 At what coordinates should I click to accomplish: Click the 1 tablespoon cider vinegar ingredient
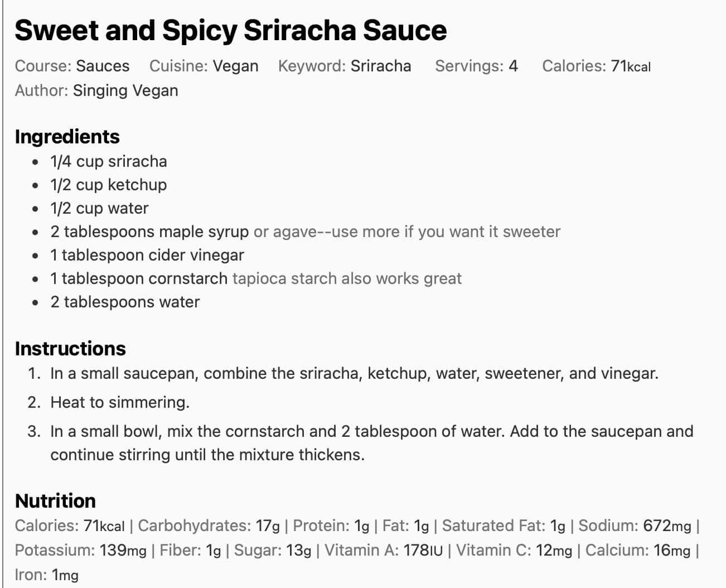[147, 255]
